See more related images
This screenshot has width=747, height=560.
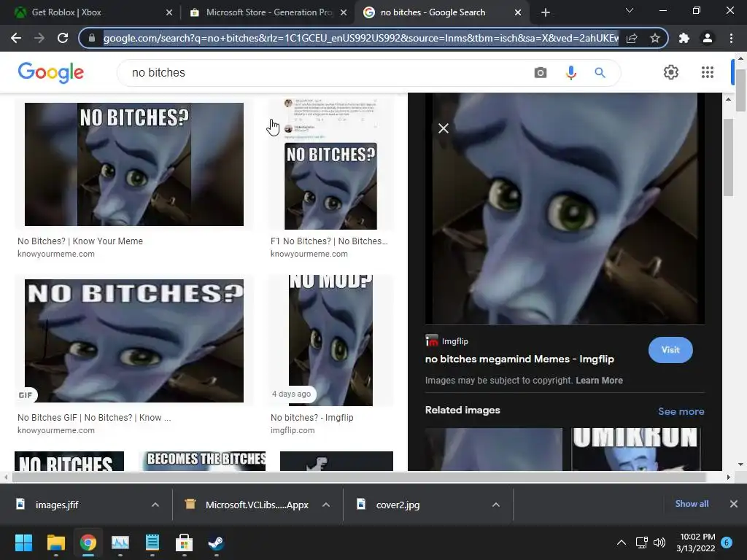(681, 411)
